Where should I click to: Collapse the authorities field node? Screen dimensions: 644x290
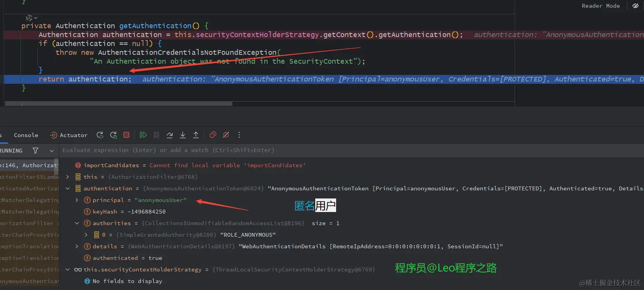click(x=76, y=223)
